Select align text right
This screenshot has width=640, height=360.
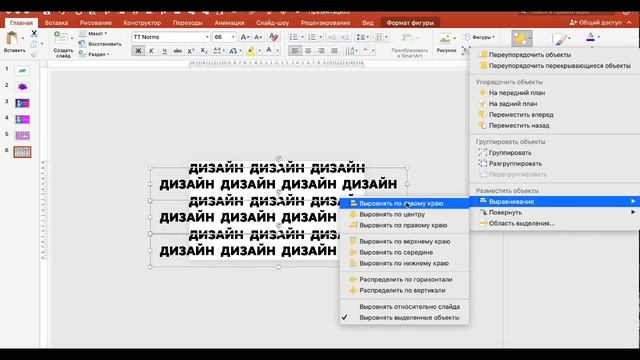321,51
